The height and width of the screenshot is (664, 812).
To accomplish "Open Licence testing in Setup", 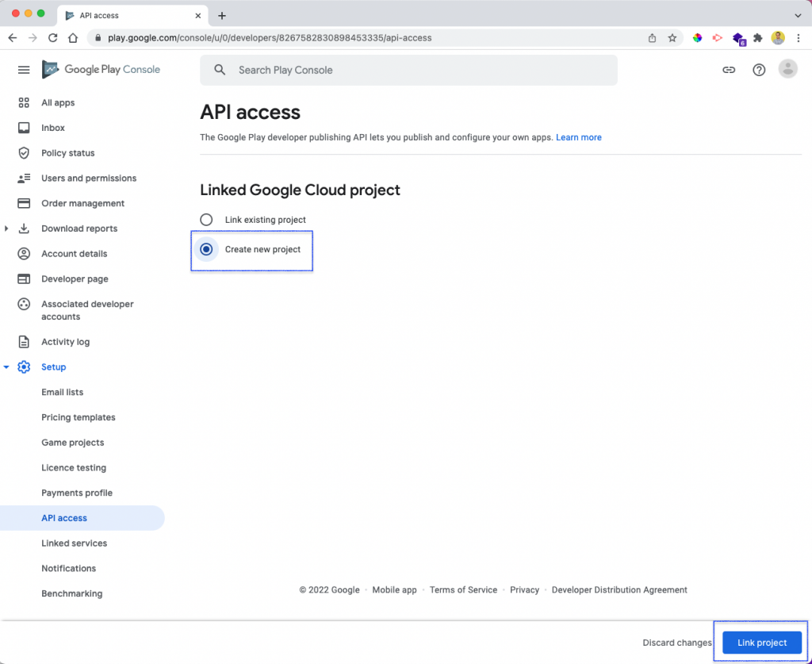I will pos(74,468).
